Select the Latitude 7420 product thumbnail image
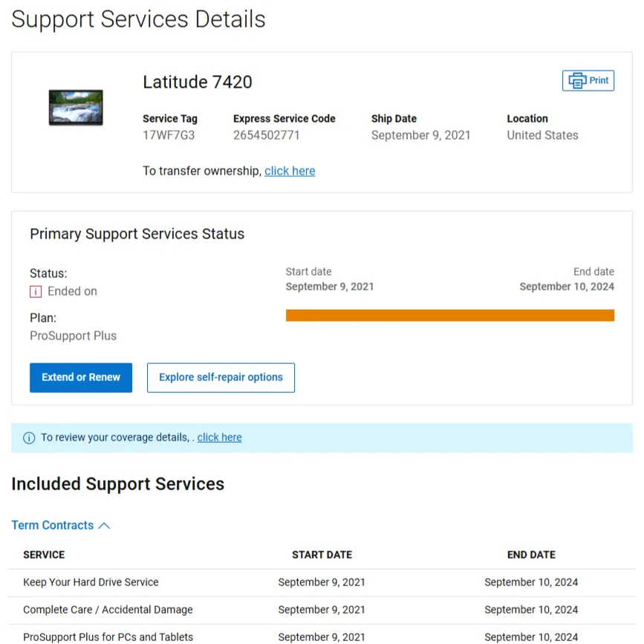The image size is (644, 644). click(x=75, y=107)
